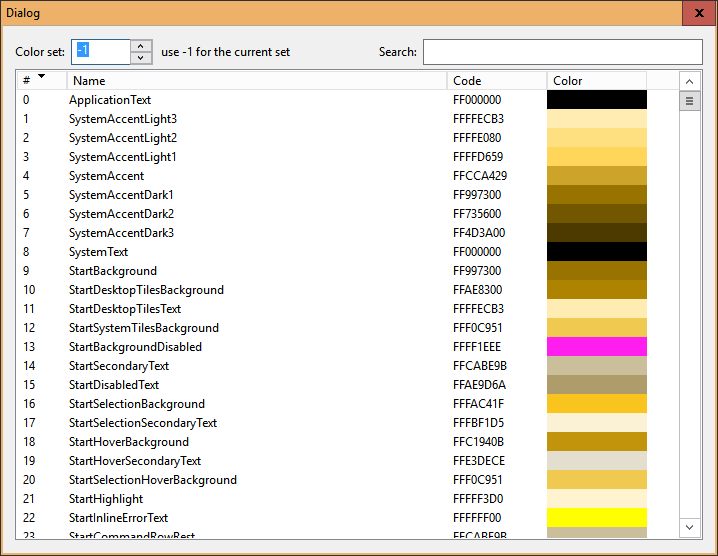Screen dimensions: 718x556
Task: Choose the StartSecondaryText color swatch
Action: coord(597,365)
